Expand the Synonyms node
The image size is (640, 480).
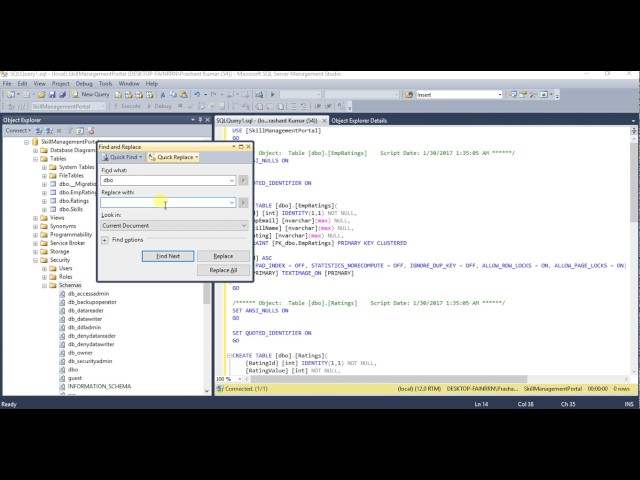(36, 226)
